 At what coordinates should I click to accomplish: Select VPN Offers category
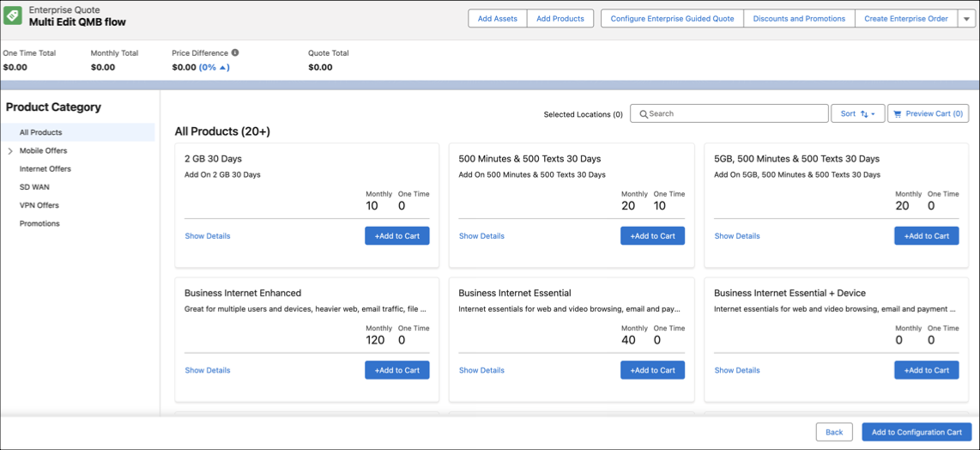(39, 205)
